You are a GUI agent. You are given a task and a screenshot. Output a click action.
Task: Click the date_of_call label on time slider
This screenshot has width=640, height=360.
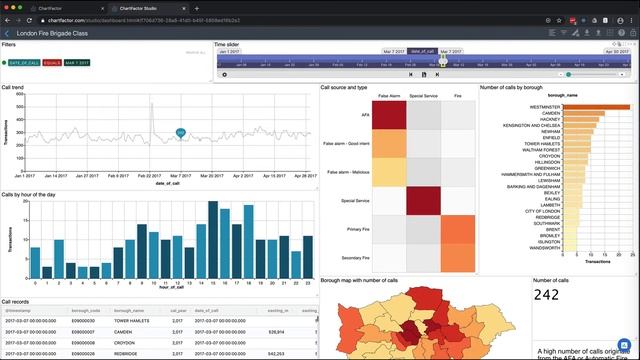click(x=422, y=51)
